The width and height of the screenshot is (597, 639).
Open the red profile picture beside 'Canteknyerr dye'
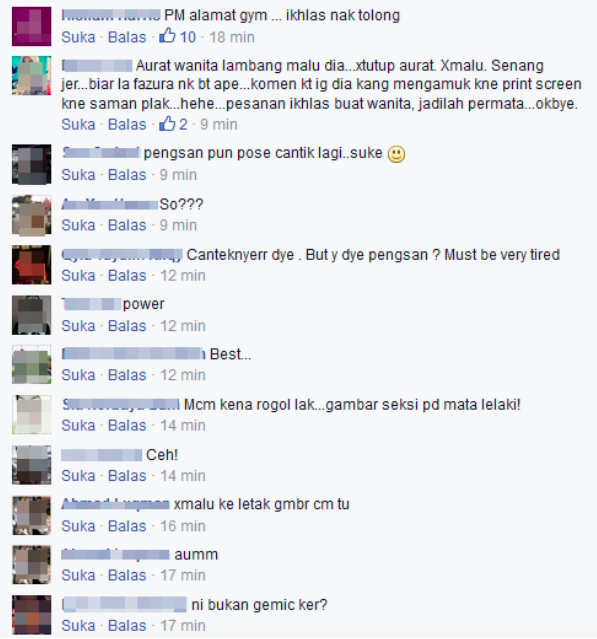(x=31, y=264)
